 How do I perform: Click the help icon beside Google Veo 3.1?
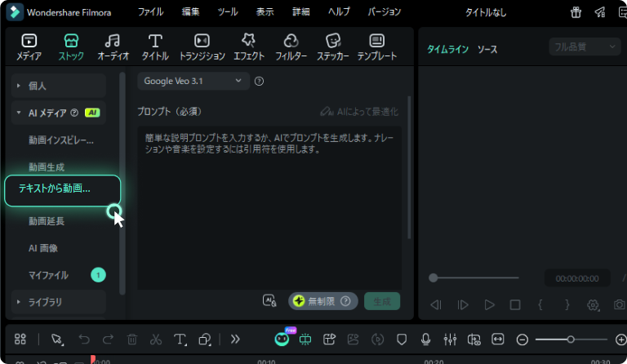click(259, 81)
